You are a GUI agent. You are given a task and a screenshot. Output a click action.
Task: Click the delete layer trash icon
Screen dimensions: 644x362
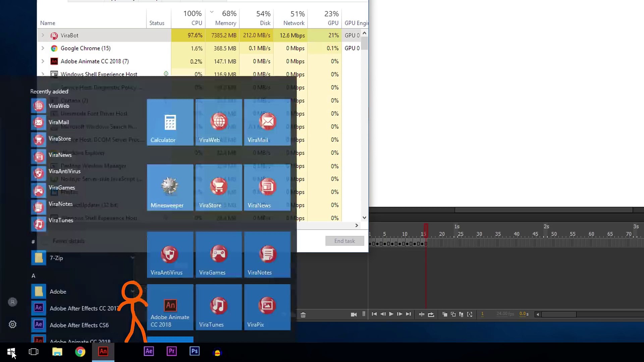point(303,315)
